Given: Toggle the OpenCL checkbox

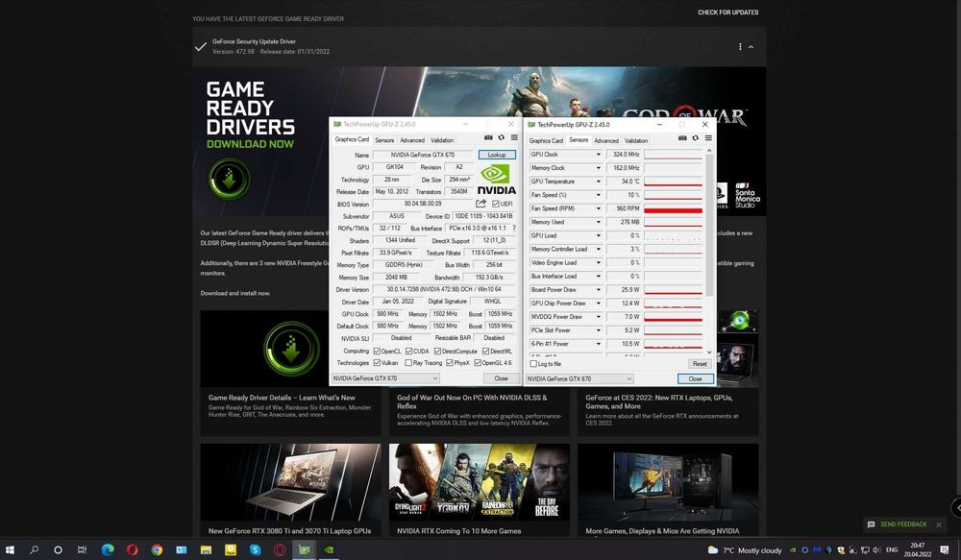Looking at the screenshot, I should click(377, 351).
